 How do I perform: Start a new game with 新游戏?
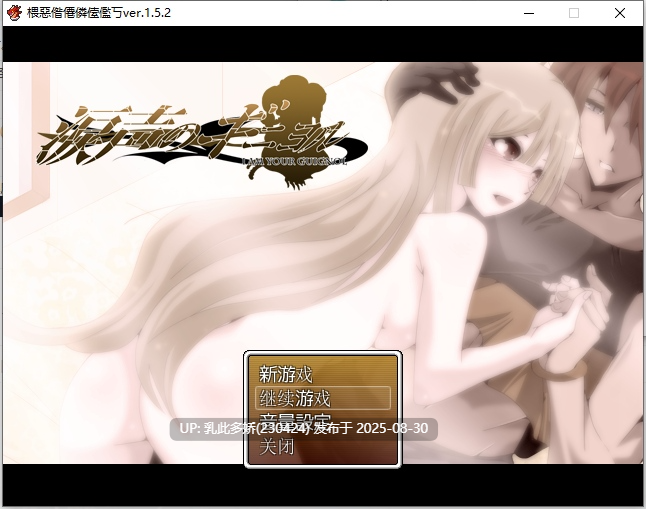pyautogui.click(x=286, y=374)
